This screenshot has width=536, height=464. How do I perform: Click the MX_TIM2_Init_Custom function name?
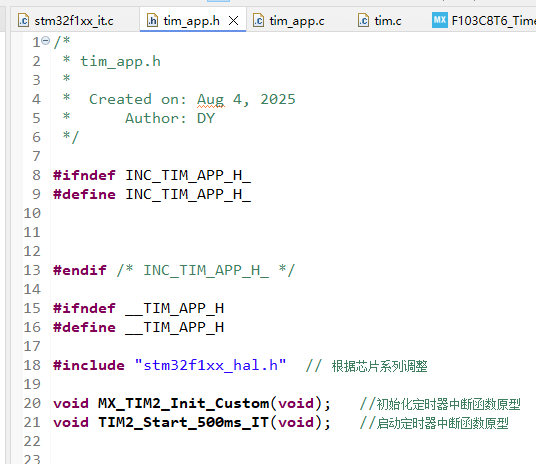(184, 403)
